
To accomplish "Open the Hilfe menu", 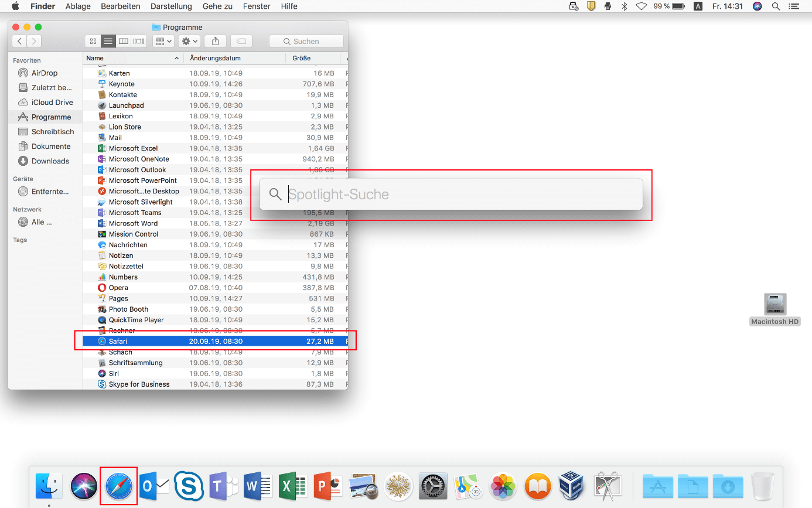I will pyautogui.click(x=289, y=6).
